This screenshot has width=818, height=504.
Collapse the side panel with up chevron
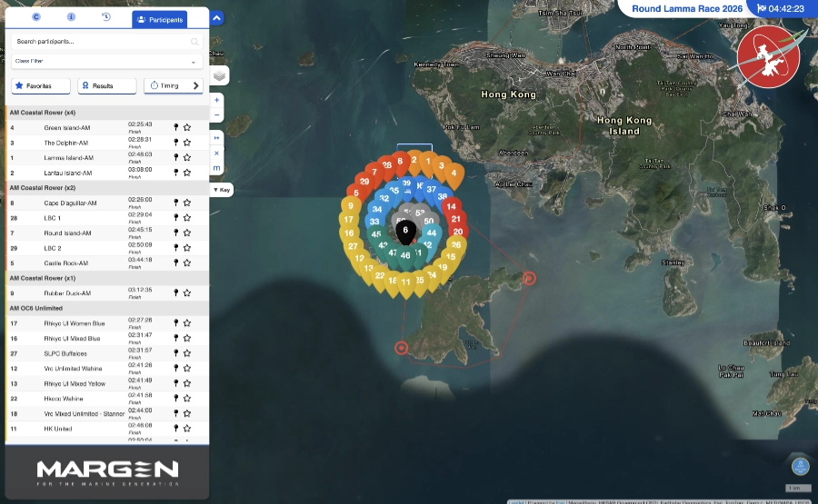216,18
